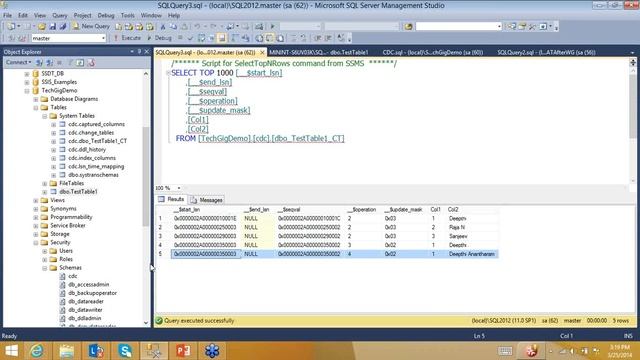Toggle the Object Explorer auto-hide pin
This screenshot has height=360, width=640.
tap(139, 52)
